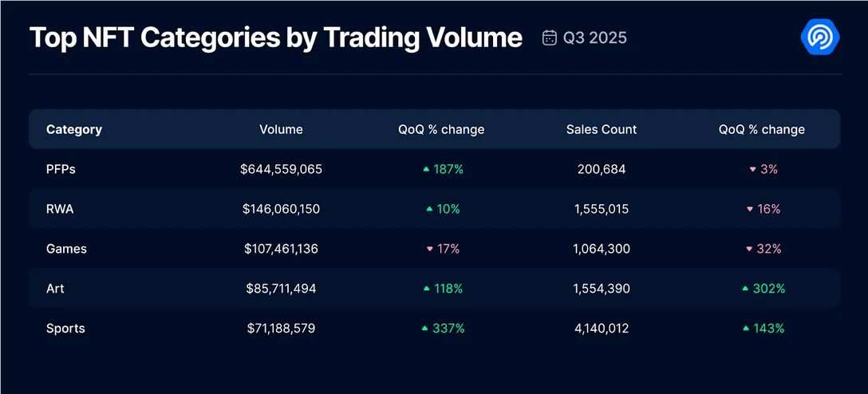Click the red down arrow beside 3%
The image size is (868, 394).
(x=752, y=169)
